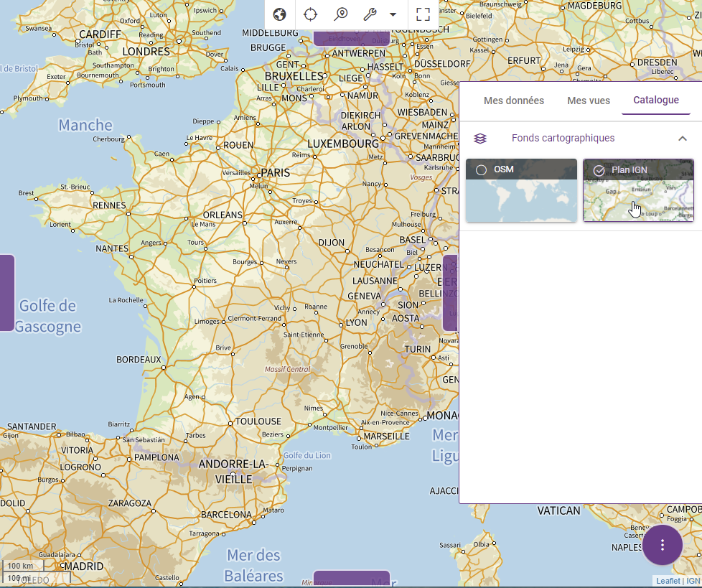702x588 pixels.
Task: Click the crosshair geolocation icon
Action: 310,14
